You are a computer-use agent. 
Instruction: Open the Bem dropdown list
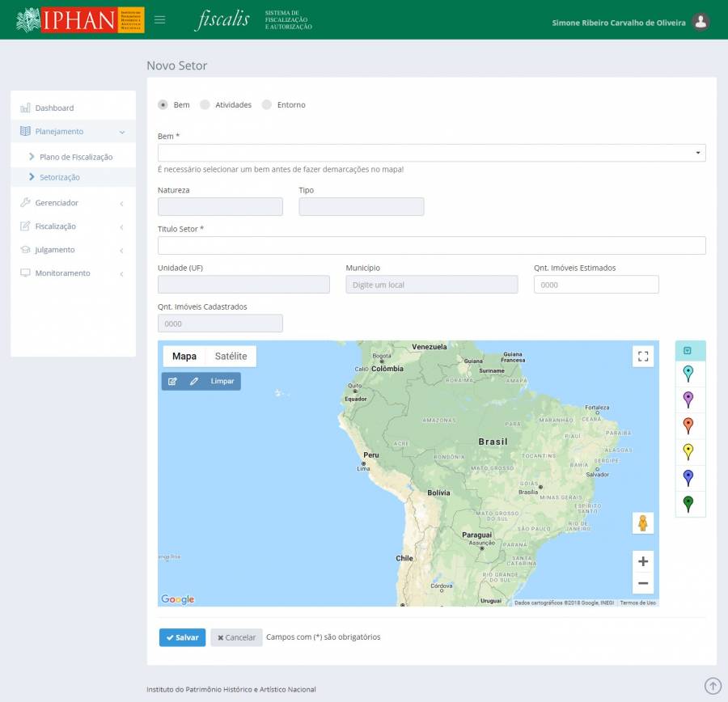click(431, 153)
